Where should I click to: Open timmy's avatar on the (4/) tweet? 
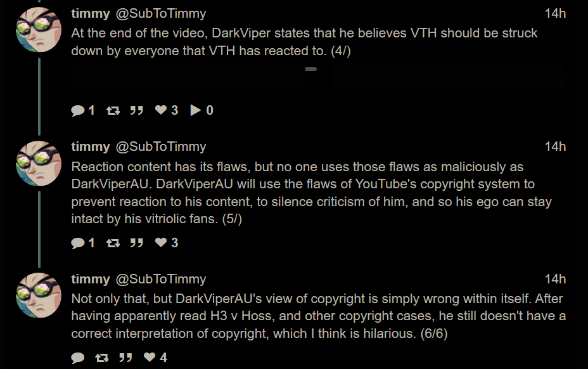click(39, 30)
